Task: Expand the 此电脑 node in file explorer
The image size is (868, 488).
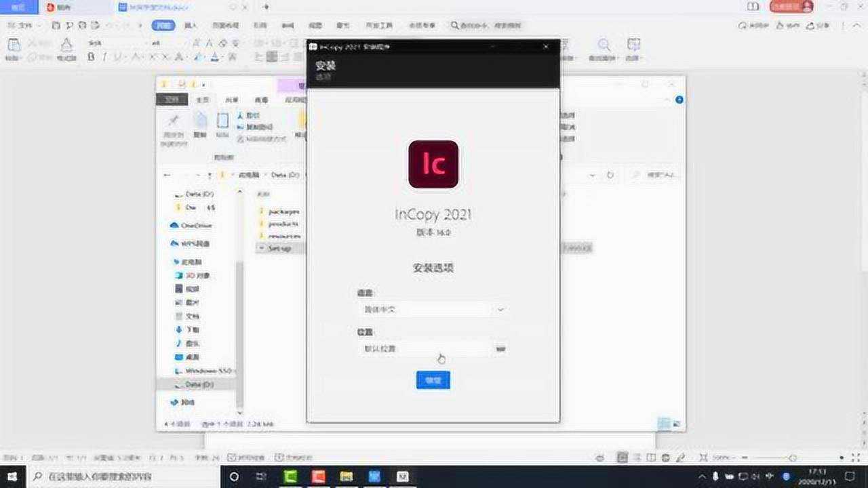Action: [167, 260]
